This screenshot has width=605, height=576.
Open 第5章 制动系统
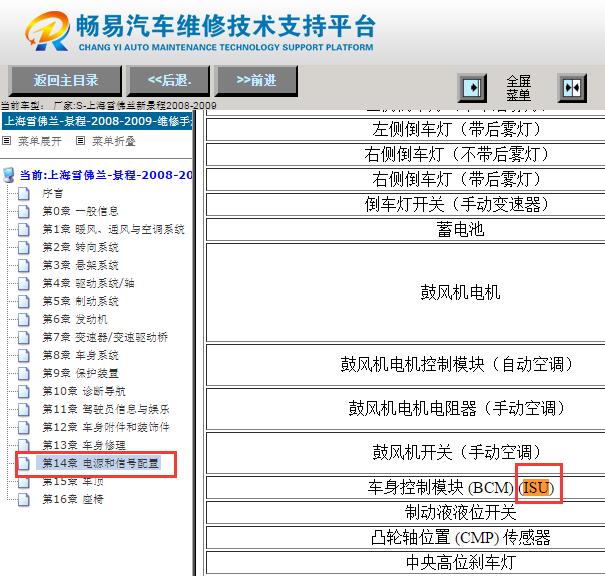(x=80, y=301)
